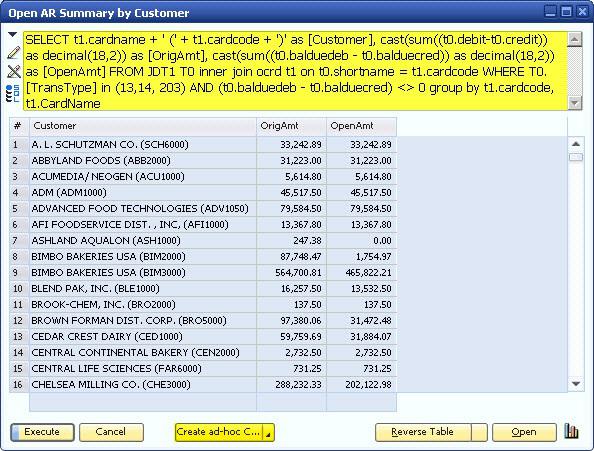Open the bar chart icon

[571, 431]
